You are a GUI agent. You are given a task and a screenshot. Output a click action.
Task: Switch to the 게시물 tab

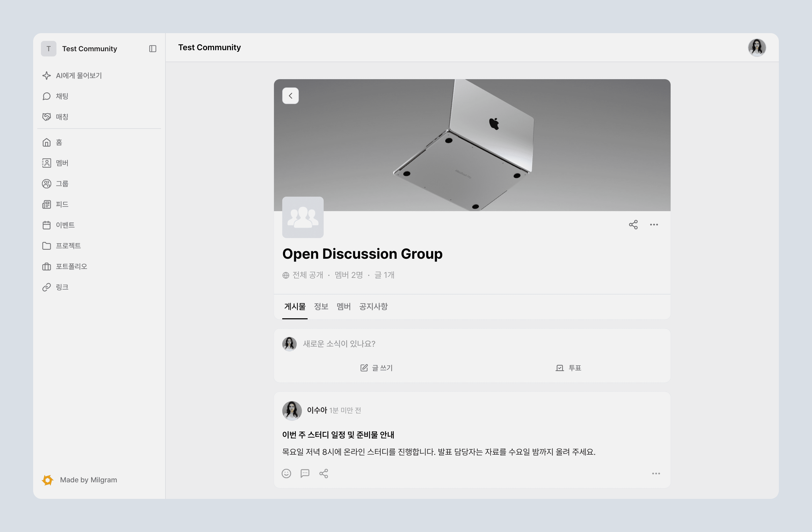295,307
